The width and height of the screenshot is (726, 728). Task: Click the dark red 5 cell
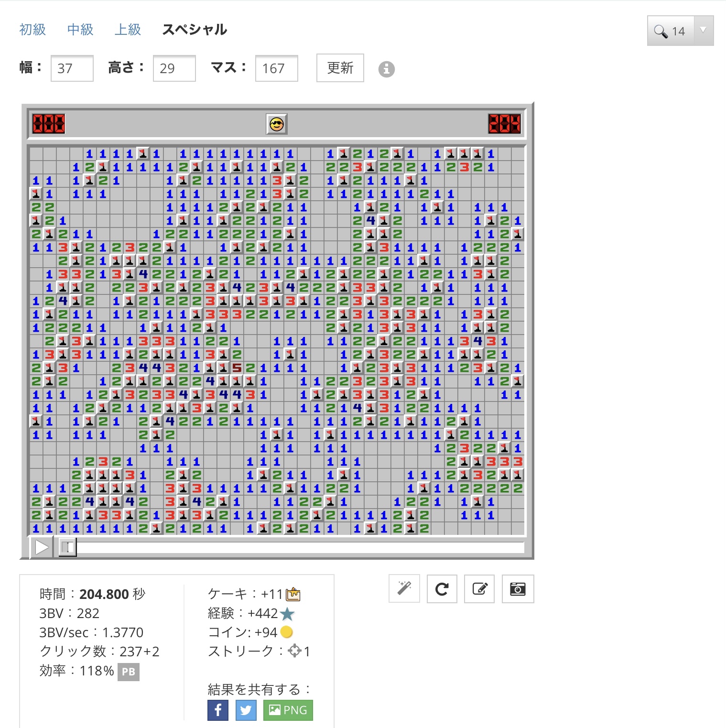coord(237,368)
